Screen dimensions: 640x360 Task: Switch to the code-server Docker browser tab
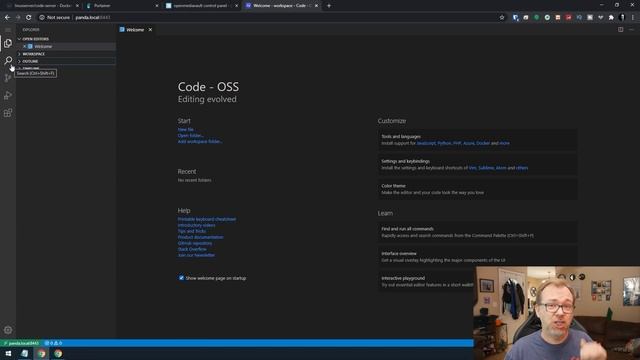pyautogui.click(x=42, y=6)
